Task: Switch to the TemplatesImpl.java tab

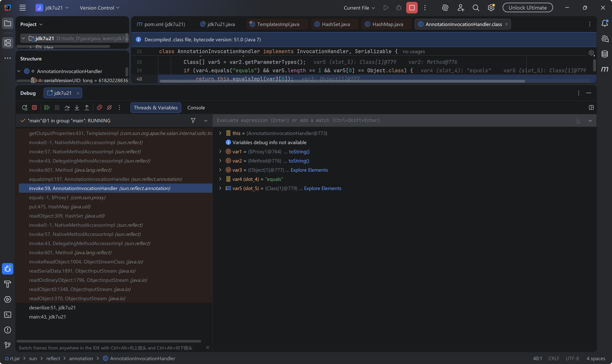Action: pyautogui.click(x=277, y=24)
